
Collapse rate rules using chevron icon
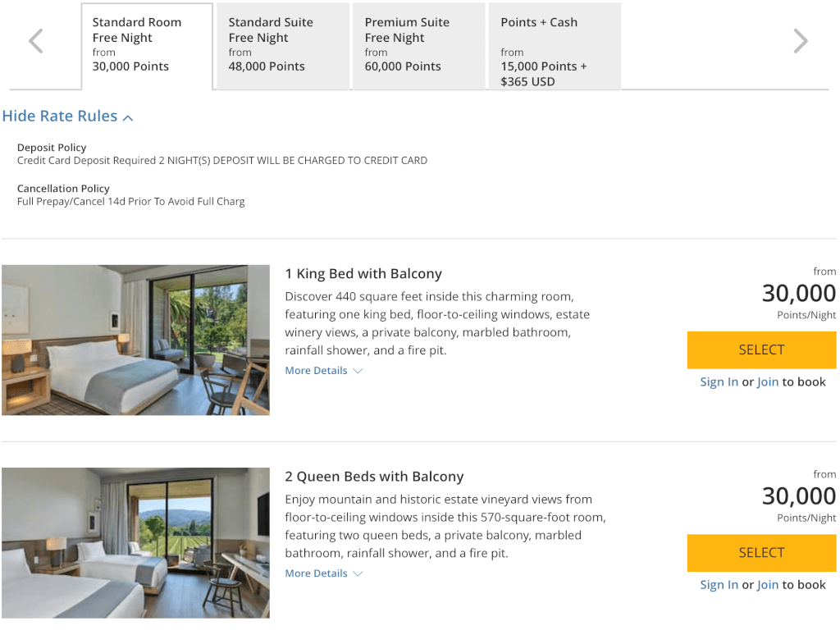coord(128,118)
